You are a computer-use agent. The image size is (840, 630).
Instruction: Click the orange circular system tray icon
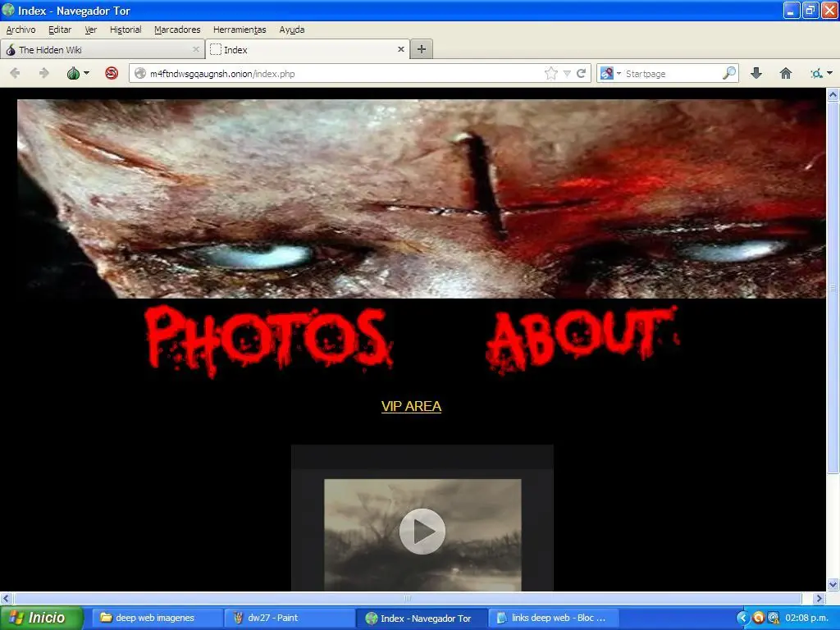(758, 618)
